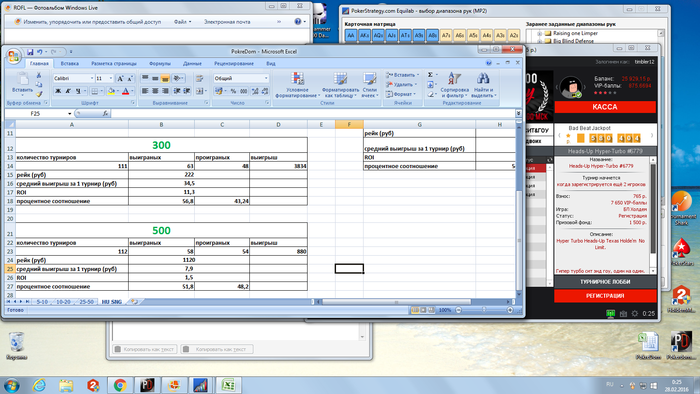Click the insert function fx button
Viewport: 700px width, 394px height.
click(105, 113)
